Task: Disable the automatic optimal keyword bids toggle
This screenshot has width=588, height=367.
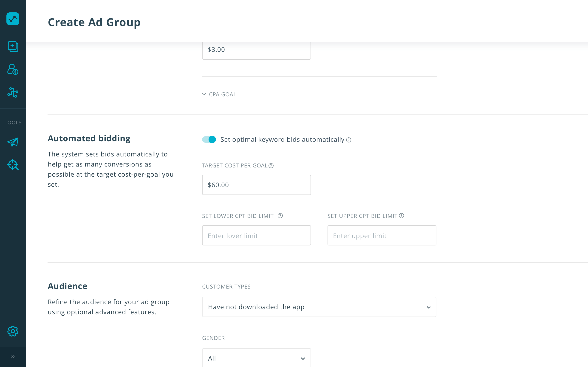Action: click(209, 139)
